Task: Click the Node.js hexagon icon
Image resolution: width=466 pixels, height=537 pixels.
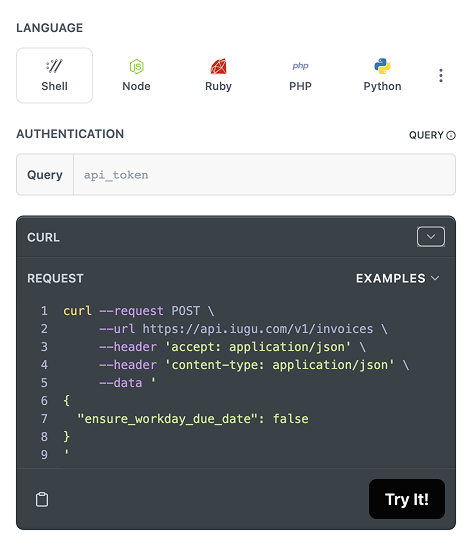Action: pos(136,66)
